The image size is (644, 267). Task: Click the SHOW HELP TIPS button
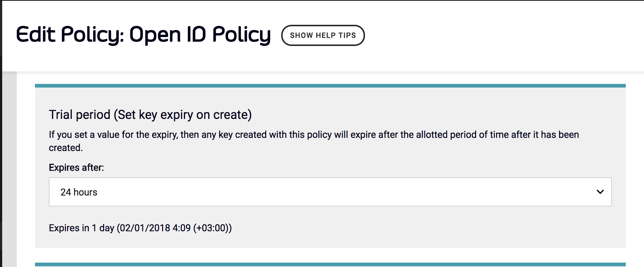pyautogui.click(x=323, y=35)
